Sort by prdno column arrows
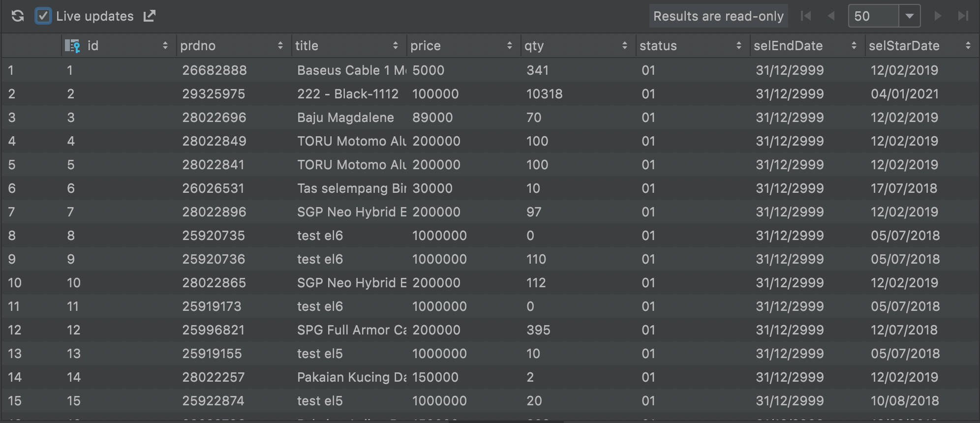 [x=280, y=46]
